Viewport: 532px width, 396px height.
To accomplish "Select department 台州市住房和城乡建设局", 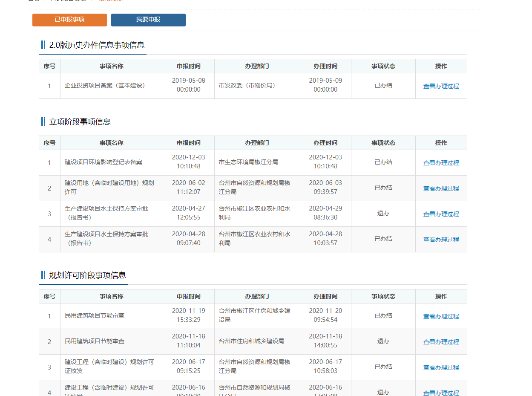I will coord(251,341).
